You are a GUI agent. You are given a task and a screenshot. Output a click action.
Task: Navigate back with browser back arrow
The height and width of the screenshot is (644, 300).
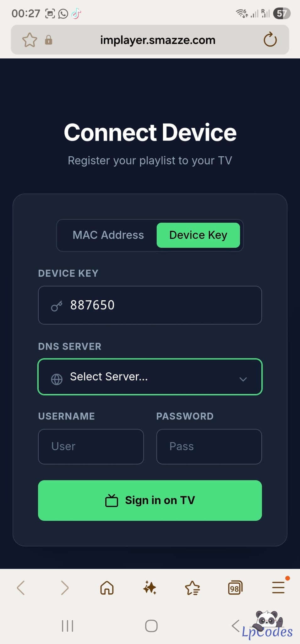click(x=21, y=588)
